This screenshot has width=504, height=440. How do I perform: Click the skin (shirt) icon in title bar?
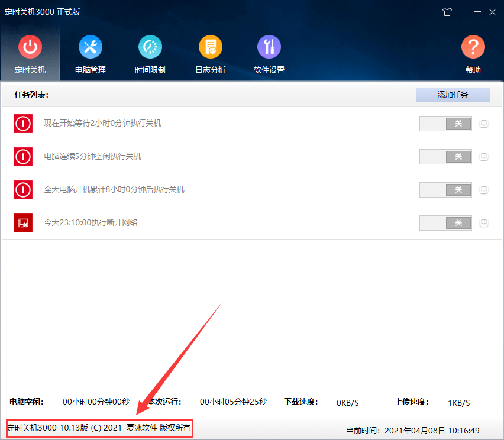[447, 12]
